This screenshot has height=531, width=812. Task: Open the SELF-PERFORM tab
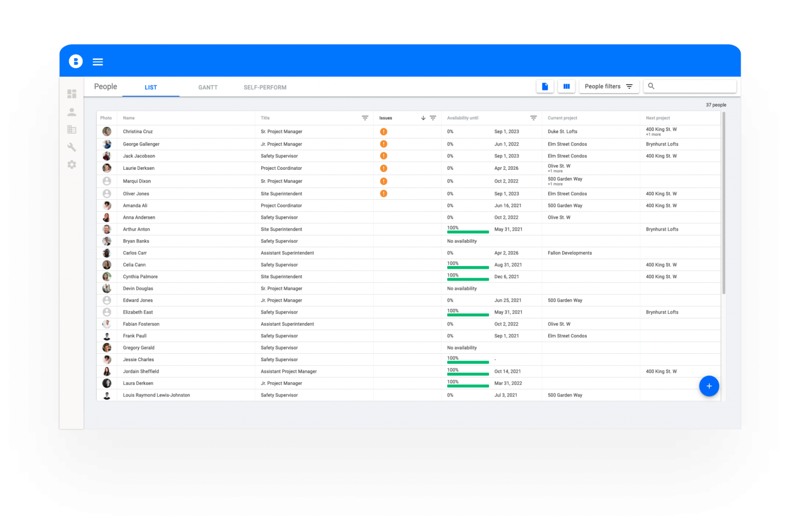pyautogui.click(x=265, y=87)
